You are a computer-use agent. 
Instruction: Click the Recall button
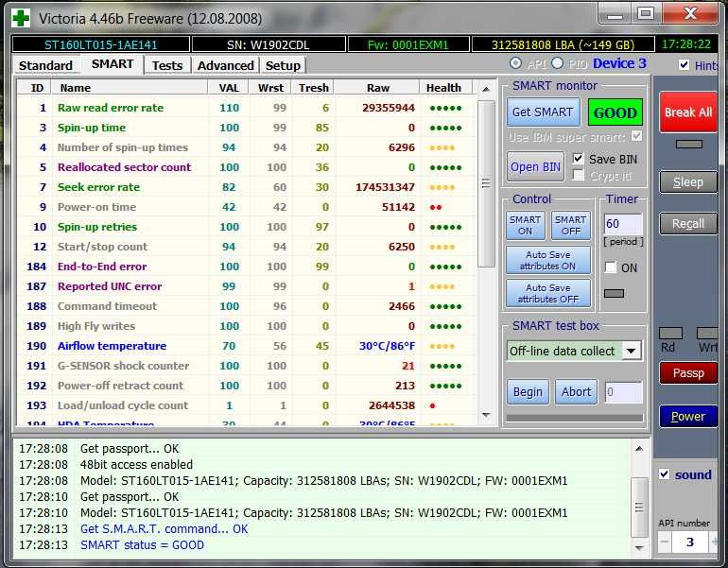pos(688,224)
